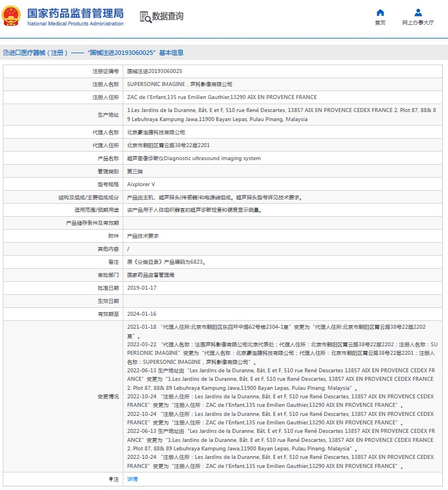Click the 结构及组成/主要组成成分 label
Viewport: 448px width, 490px height.
click(x=88, y=197)
